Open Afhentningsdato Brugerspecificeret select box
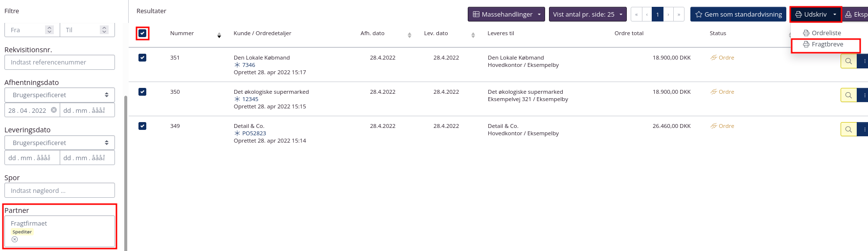This screenshot has width=868, height=251. pos(60,95)
